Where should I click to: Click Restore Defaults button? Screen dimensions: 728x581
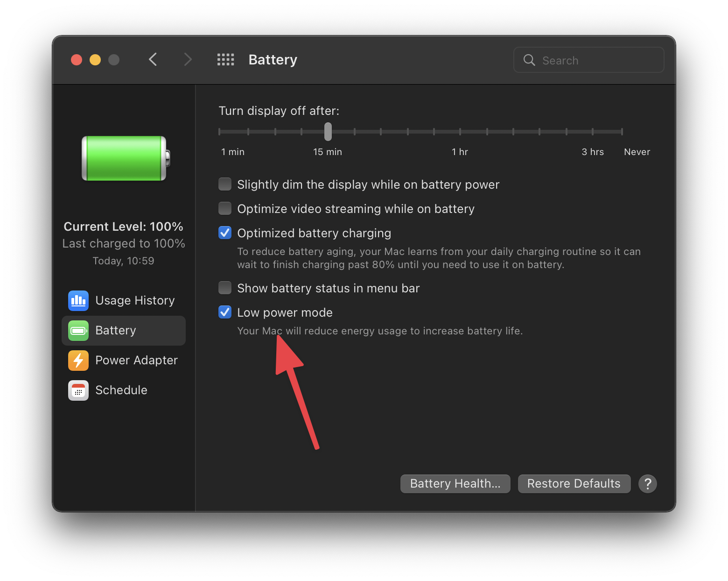point(574,484)
